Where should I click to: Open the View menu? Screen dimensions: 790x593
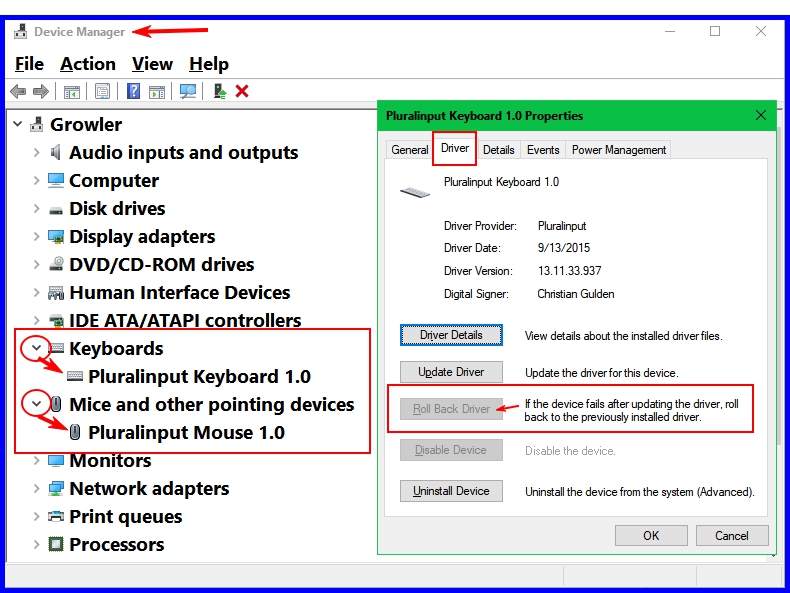point(152,64)
